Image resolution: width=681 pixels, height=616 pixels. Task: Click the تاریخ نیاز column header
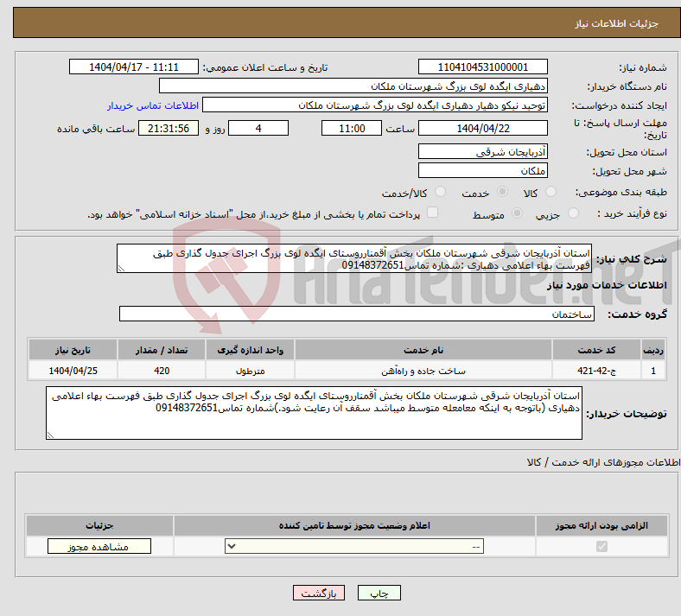tap(73, 350)
